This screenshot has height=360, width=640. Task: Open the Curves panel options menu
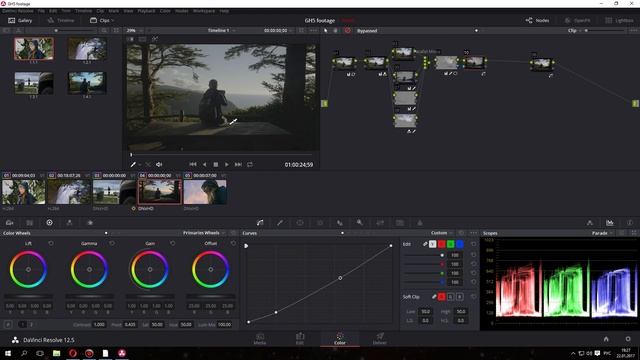pyautogui.click(x=473, y=233)
